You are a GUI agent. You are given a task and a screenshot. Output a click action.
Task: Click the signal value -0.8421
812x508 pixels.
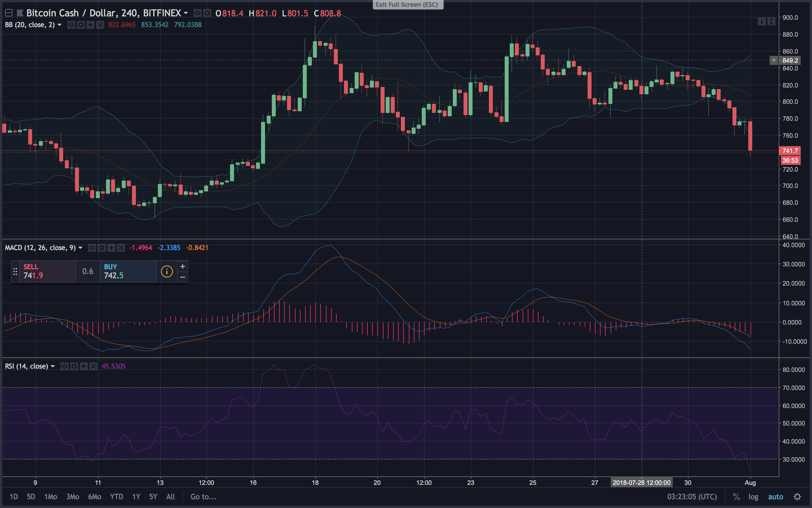197,248
